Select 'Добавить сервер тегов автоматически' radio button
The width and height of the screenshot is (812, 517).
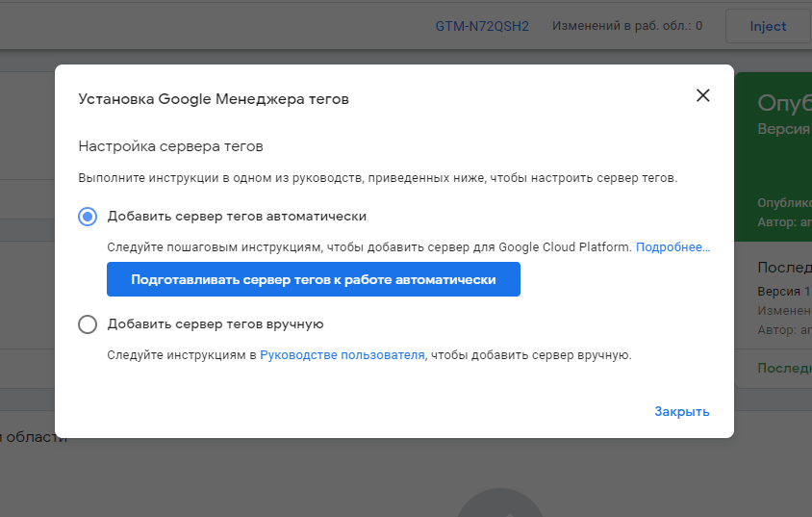tap(88, 217)
